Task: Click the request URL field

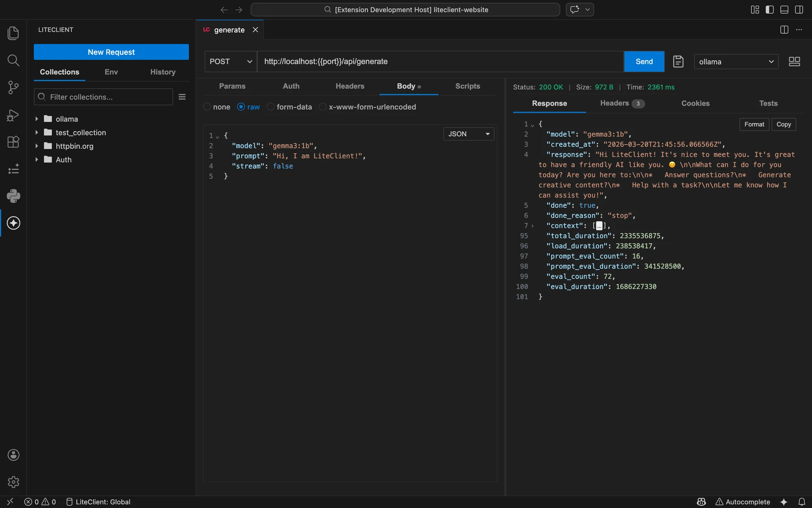Action: (440, 61)
